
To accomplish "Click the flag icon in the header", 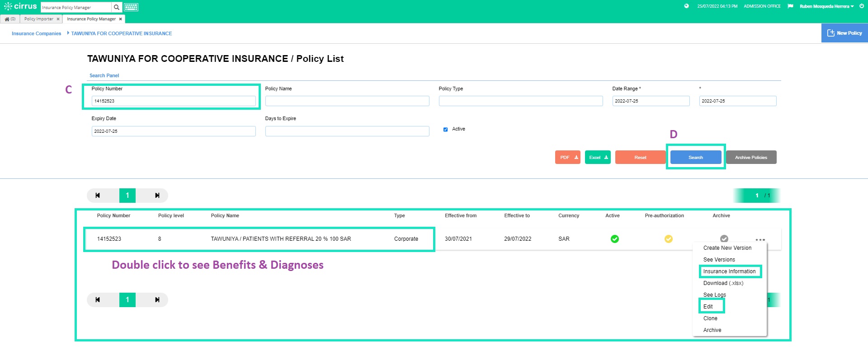I will click(x=790, y=6).
